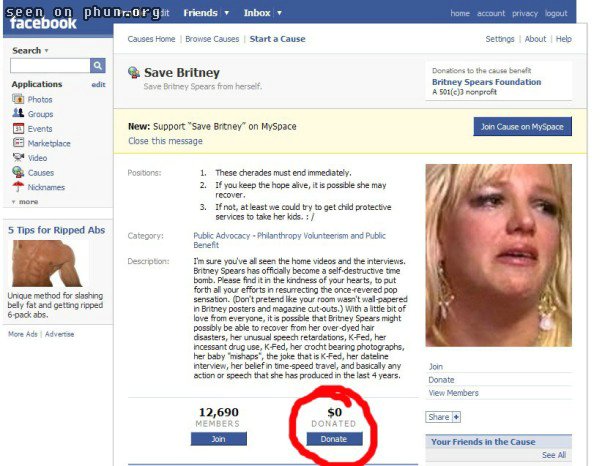Image resolution: width=600 pixels, height=466 pixels.
Task: Open View Members link
Action: coord(453,393)
